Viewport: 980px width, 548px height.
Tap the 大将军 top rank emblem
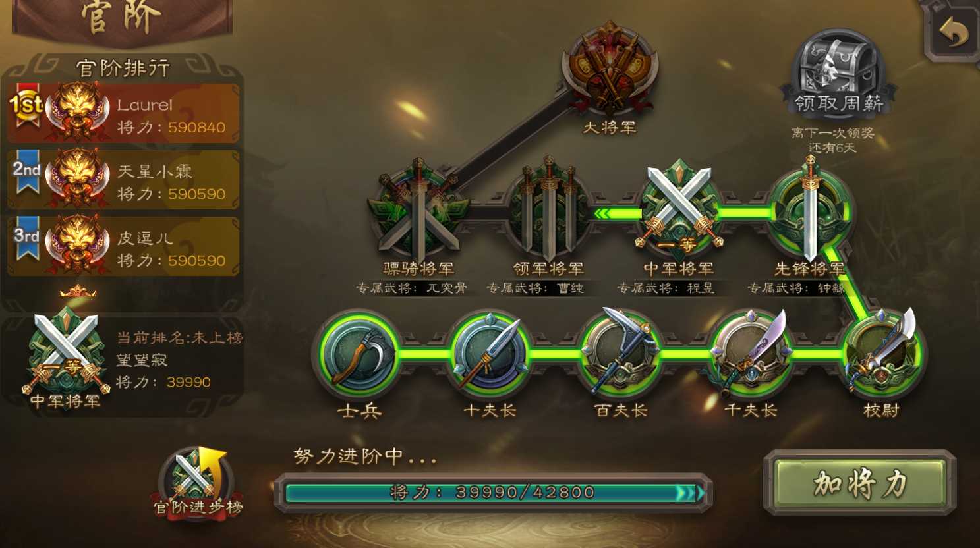click(x=610, y=69)
